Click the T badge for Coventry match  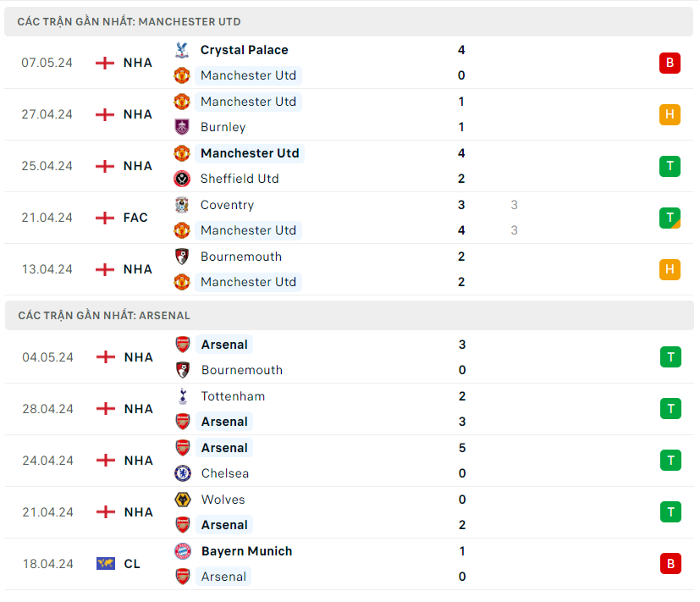tap(670, 218)
